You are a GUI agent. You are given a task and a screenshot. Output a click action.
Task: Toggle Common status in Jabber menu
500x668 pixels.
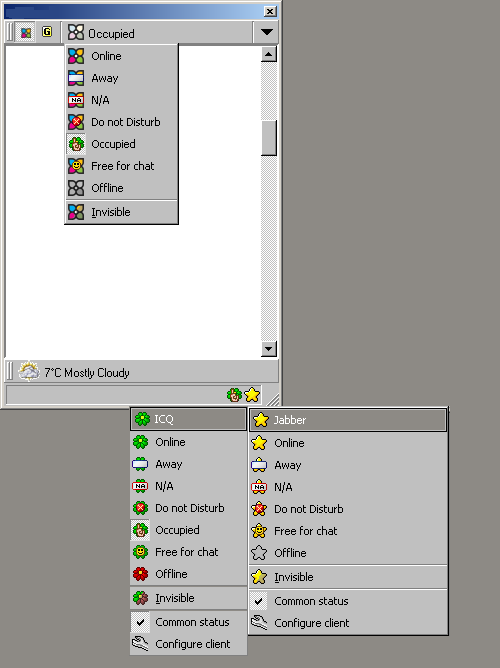(348, 601)
